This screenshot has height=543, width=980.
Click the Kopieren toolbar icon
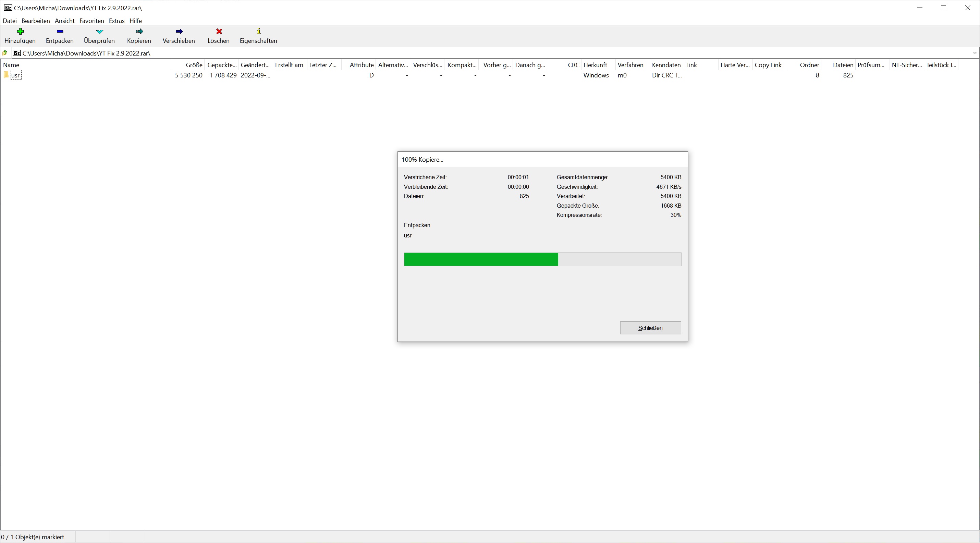[139, 32]
